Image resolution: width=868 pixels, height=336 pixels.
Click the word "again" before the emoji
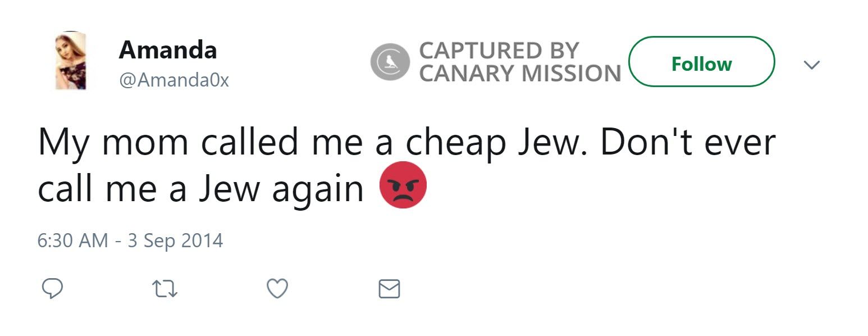(318, 190)
